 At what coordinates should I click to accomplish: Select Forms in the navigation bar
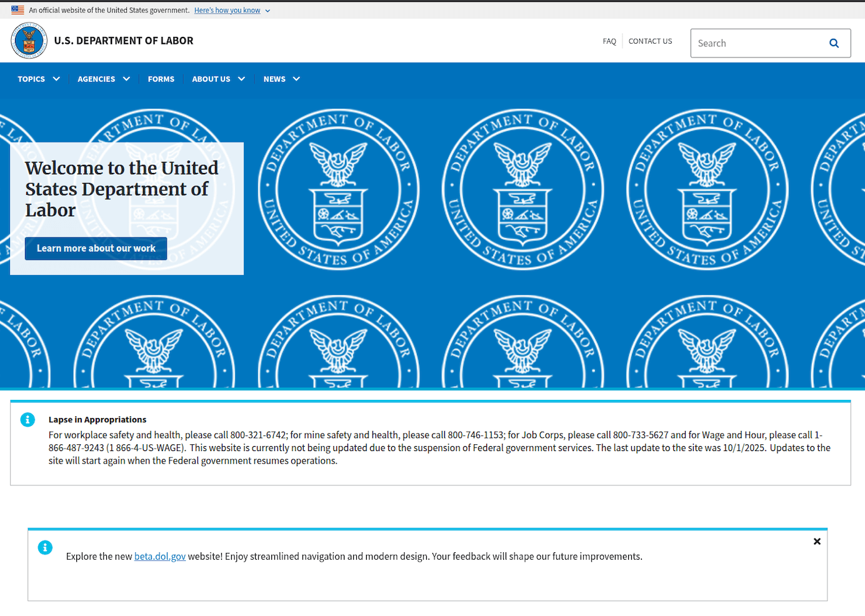coord(161,79)
